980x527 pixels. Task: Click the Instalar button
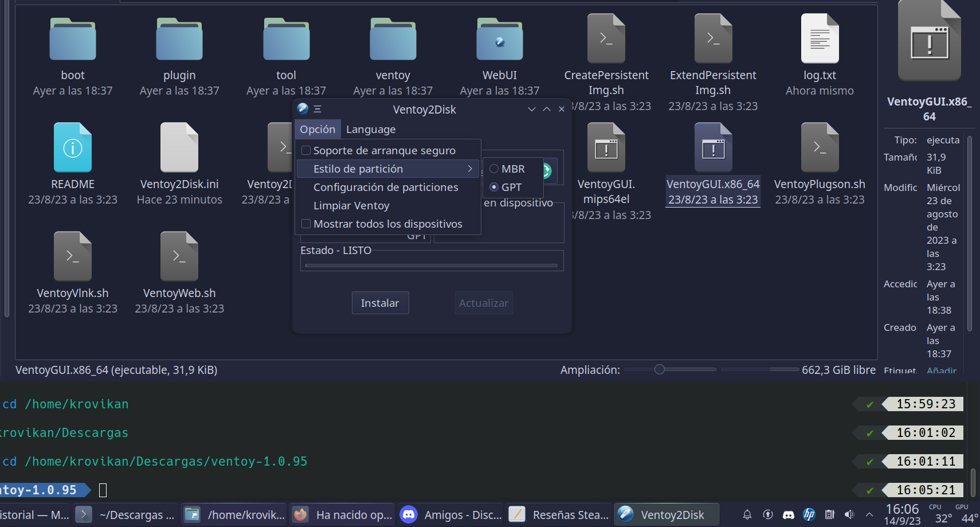(x=380, y=303)
